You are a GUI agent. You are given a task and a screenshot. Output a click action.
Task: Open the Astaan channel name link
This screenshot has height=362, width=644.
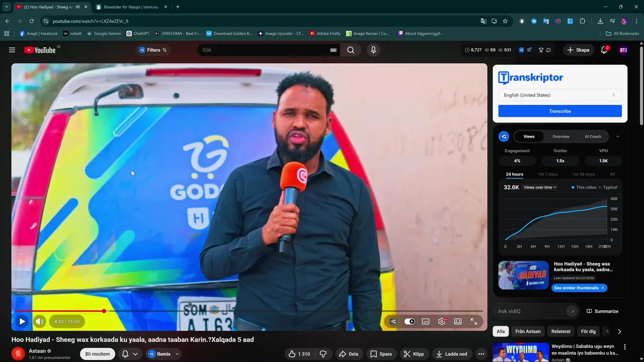tap(37, 351)
